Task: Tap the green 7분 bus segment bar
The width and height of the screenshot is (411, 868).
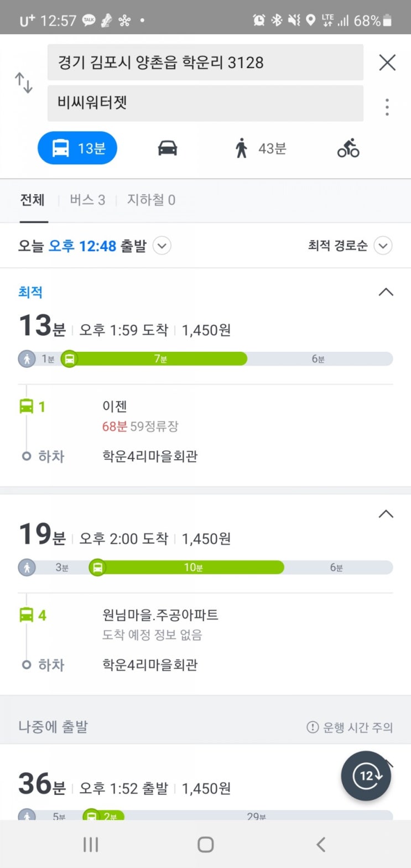Action: [160, 359]
